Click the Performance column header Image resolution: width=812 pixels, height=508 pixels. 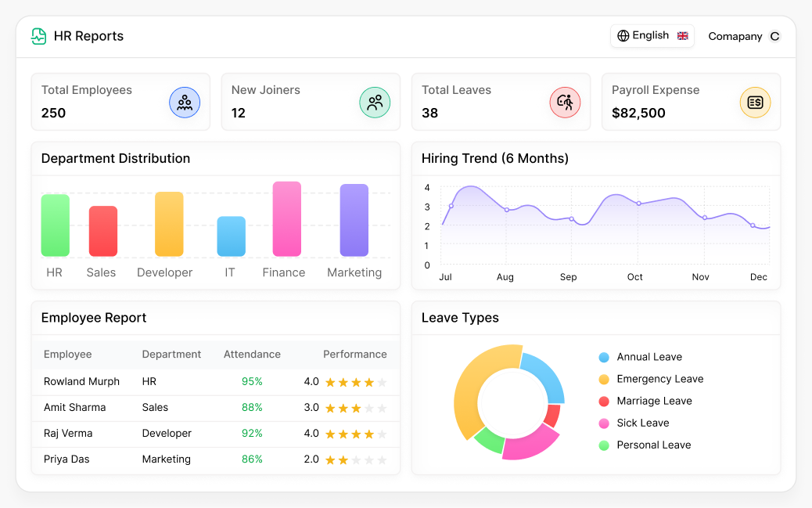(x=354, y=354)
